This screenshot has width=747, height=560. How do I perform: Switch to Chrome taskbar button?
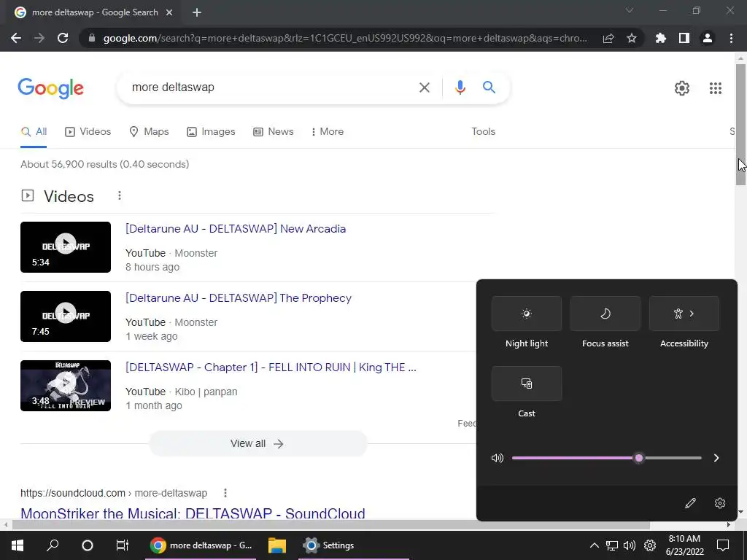click(201, 545)
